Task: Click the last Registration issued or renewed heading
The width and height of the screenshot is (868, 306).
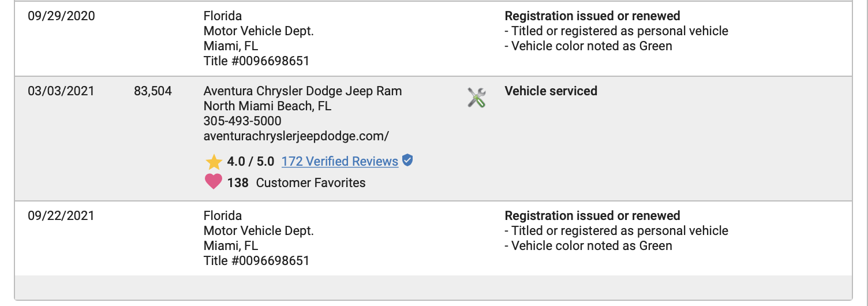Action: 592,216
